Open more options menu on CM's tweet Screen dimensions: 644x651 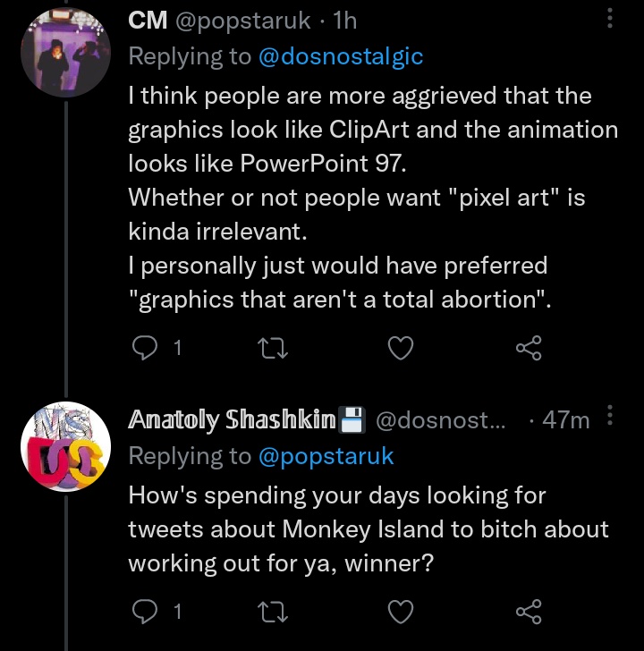click(x=609, y=18)
